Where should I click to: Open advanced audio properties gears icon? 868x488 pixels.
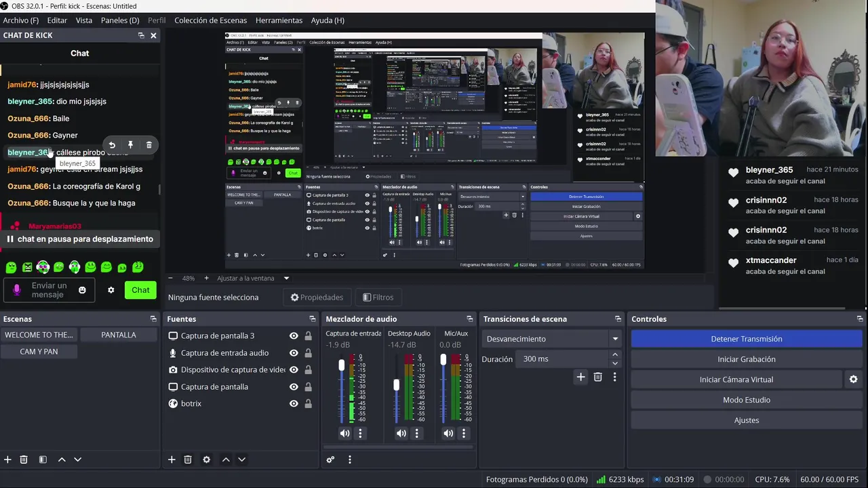[330, 460]
